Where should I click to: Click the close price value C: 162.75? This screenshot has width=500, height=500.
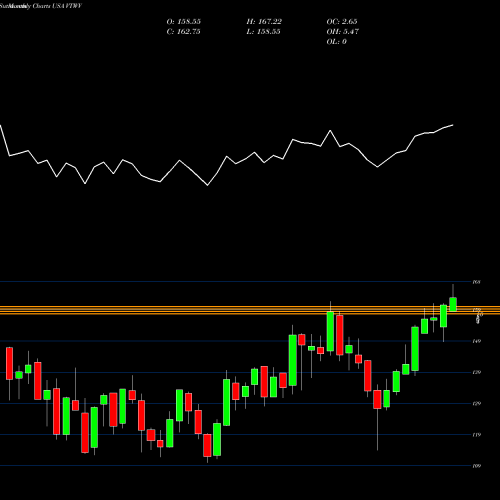tap(184, 32)
